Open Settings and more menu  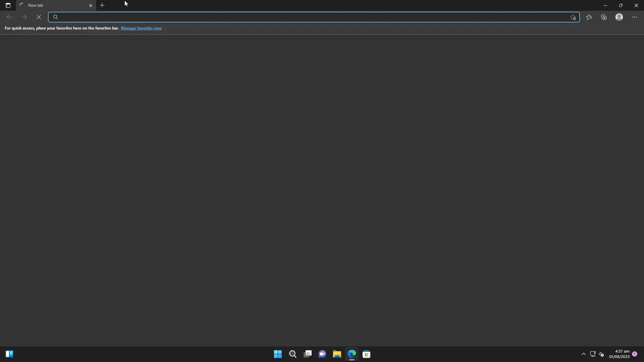(x=635, y=17)
